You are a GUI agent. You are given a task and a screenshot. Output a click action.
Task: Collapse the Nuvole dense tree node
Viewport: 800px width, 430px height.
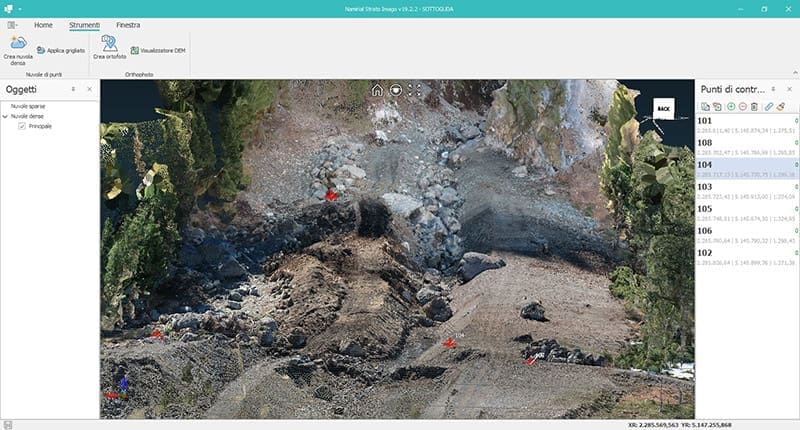coord(6,116)
